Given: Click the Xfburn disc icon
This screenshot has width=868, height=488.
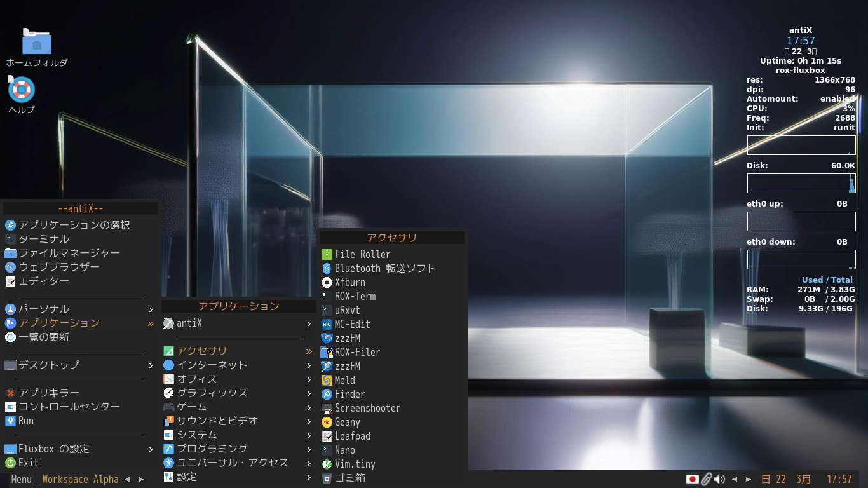Looking at the screenshot, I should click(327, 282).
